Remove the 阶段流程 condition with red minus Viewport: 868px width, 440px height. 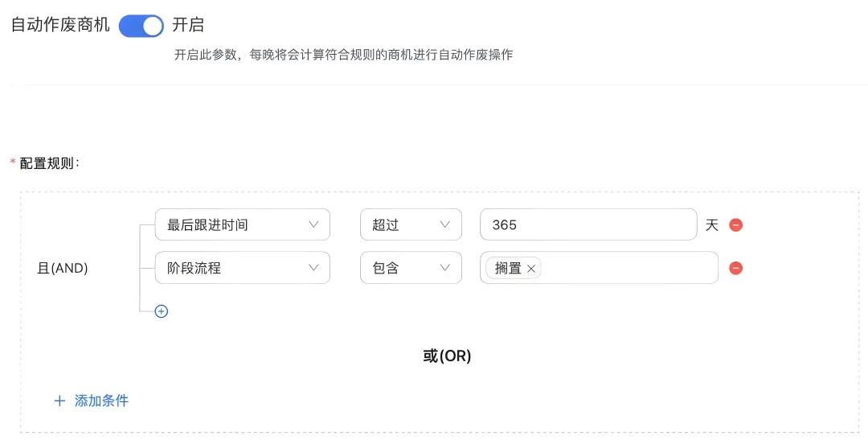pyautogui.click(x=735, y=268)
